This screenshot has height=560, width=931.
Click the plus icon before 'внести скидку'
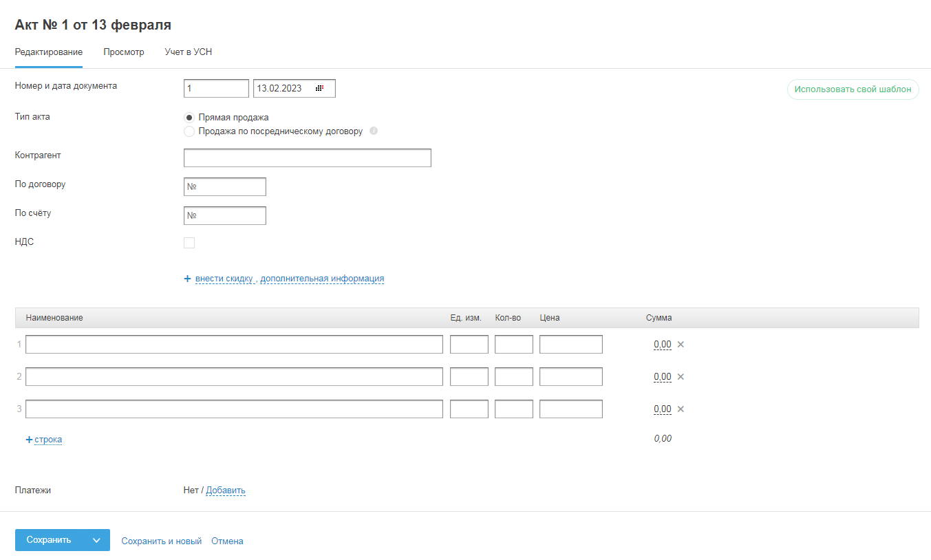(187, 279)
